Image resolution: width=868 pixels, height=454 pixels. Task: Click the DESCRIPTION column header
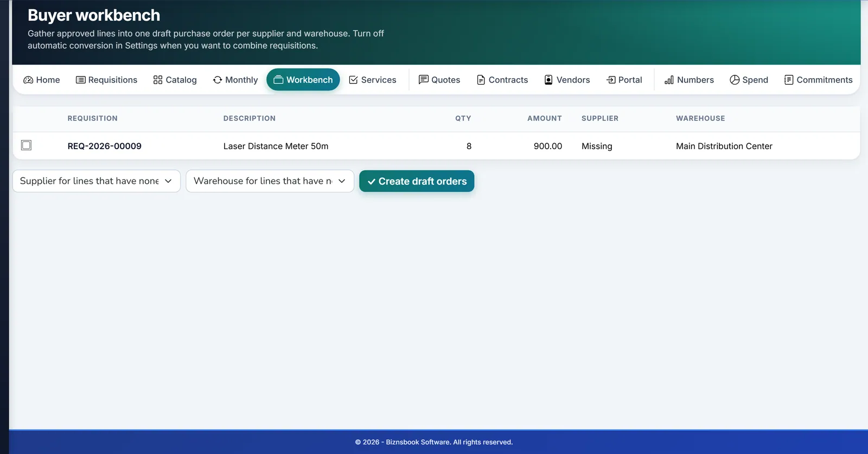pos(250,118)
